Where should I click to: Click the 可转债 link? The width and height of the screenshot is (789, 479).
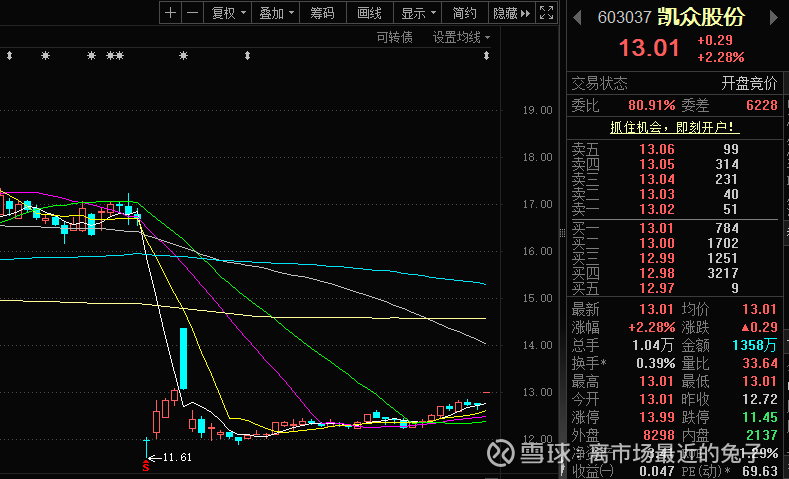point(394,37)
